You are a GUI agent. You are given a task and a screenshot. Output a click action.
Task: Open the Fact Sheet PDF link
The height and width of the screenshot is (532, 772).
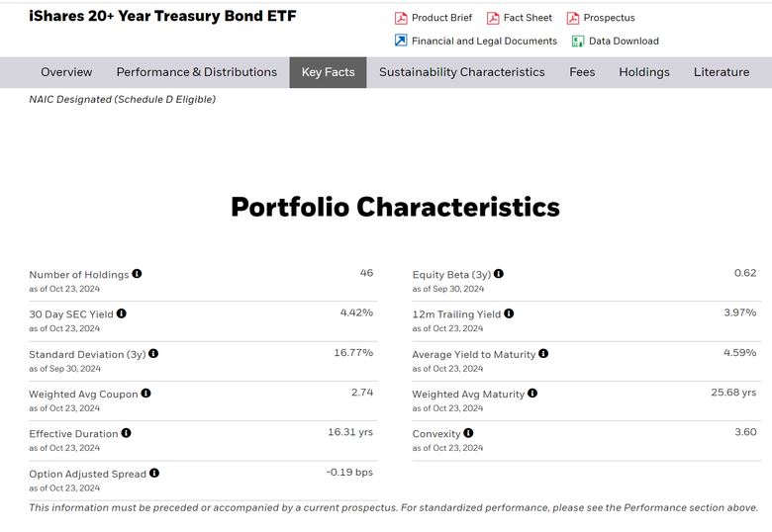pyautogui.click(x=520, y=18)
